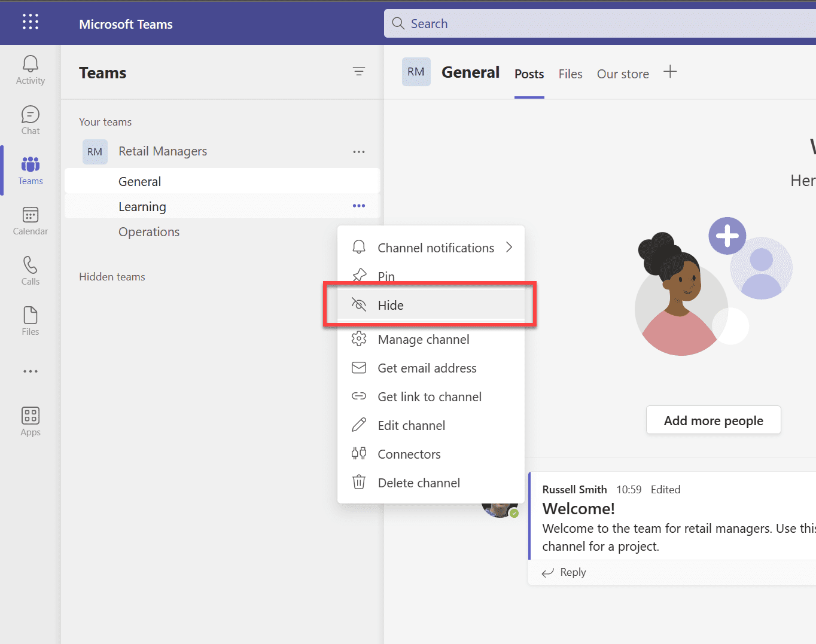Expand Channel notifications submenu
The image size is (816, 644).
click(436, 247)
